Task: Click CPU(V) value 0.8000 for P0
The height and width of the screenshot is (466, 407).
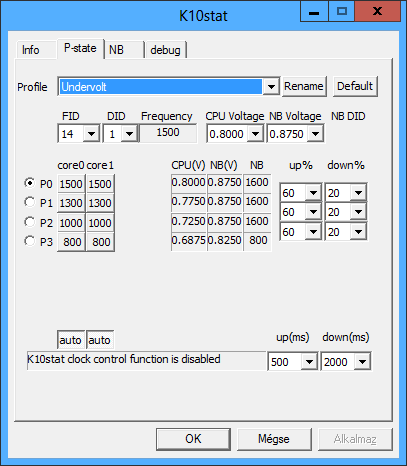Action: click(189, 182)
